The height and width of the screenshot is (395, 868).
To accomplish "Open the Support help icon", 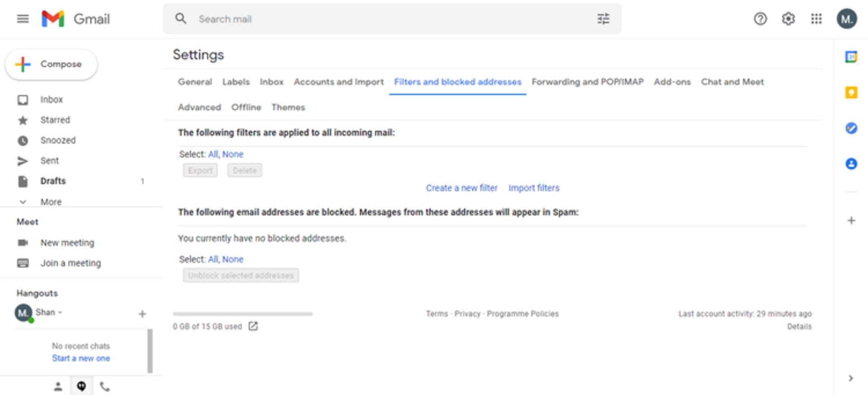I will [760, 19].
